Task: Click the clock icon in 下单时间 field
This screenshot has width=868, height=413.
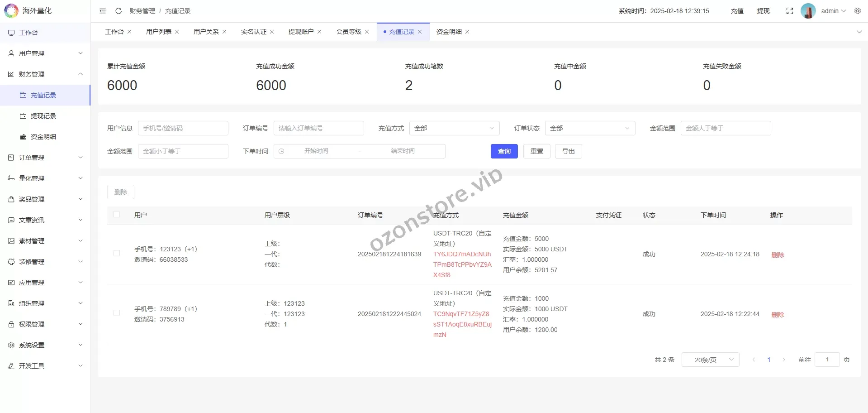Action: coord(281,151)
